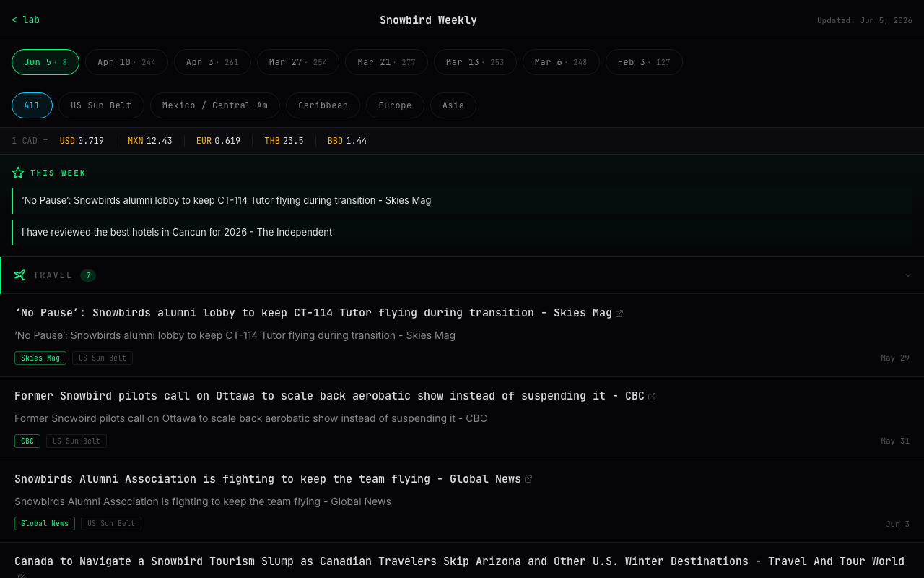
Task: Select the Jun 5 issue tab
Action: (x=45, y=62)
